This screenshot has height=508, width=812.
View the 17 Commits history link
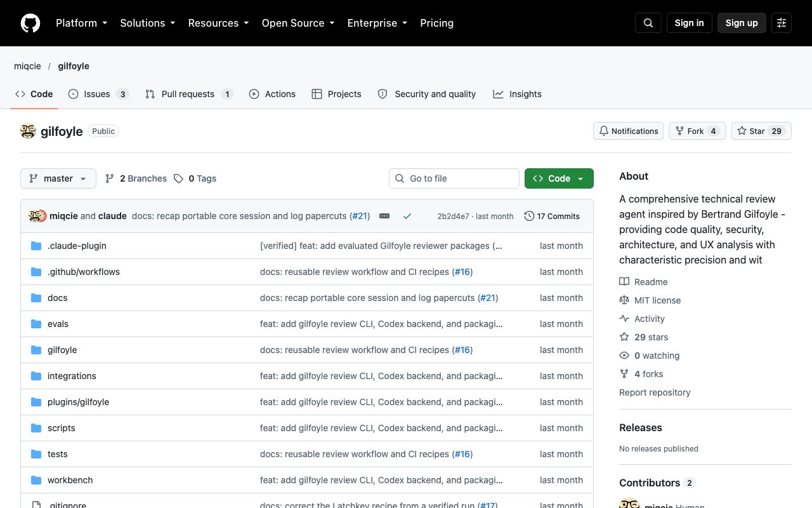552,216
